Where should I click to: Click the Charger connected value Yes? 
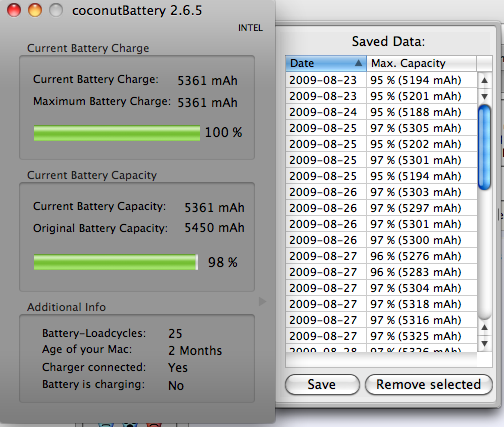(178, 368)
